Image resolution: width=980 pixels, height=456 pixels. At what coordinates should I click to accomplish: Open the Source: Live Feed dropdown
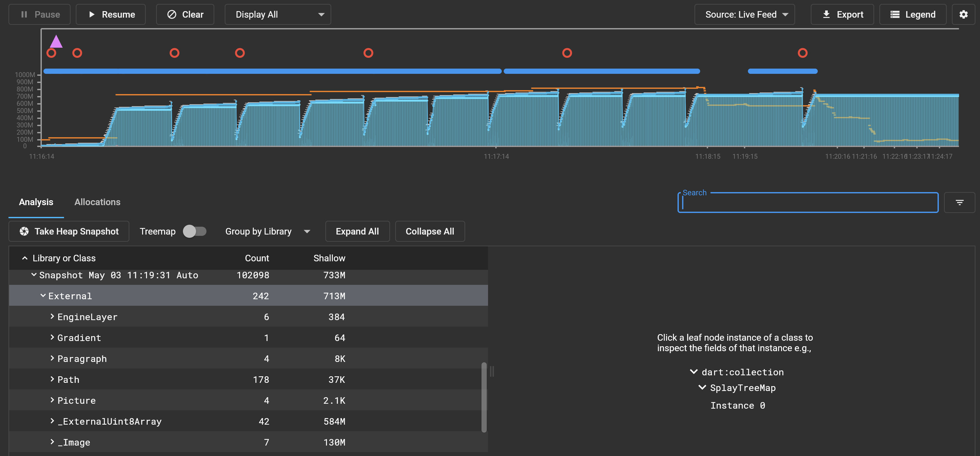[744, 14]
